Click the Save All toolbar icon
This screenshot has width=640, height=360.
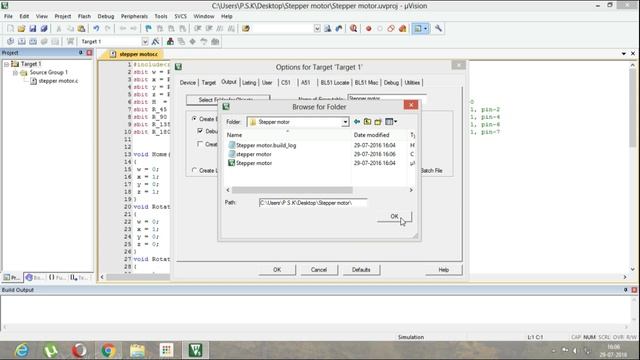click(44, 29)
